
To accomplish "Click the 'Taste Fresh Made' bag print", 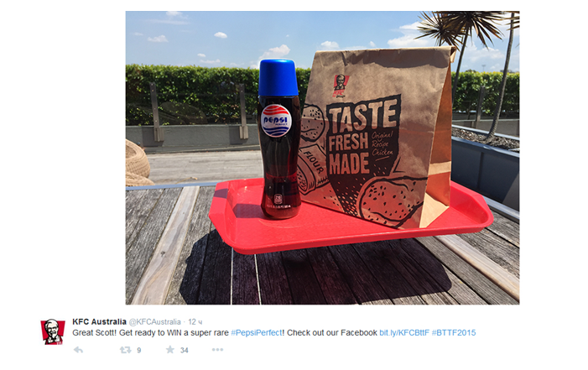I will click(361, 137).
